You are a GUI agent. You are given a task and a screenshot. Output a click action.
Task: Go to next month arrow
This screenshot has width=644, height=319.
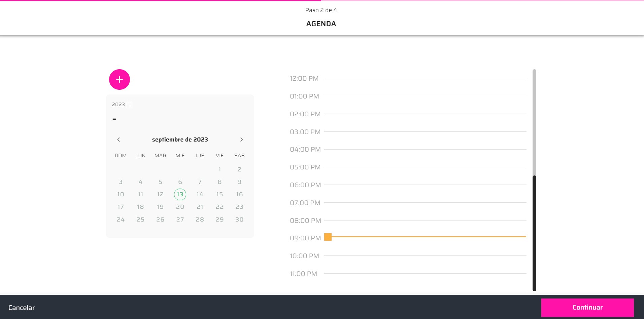tap(241, 139)
